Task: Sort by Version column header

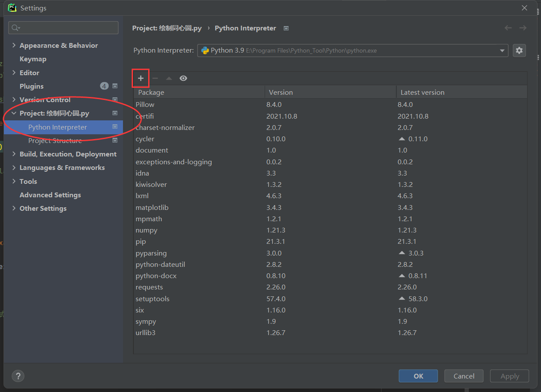Action: pos(330,92)
